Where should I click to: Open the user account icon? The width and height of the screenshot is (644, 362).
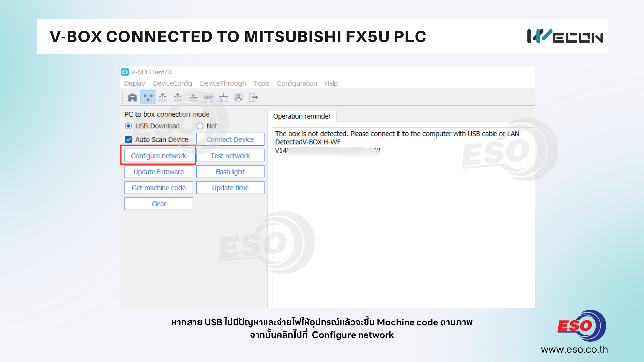pyautogui.click(x=238, y=97)
